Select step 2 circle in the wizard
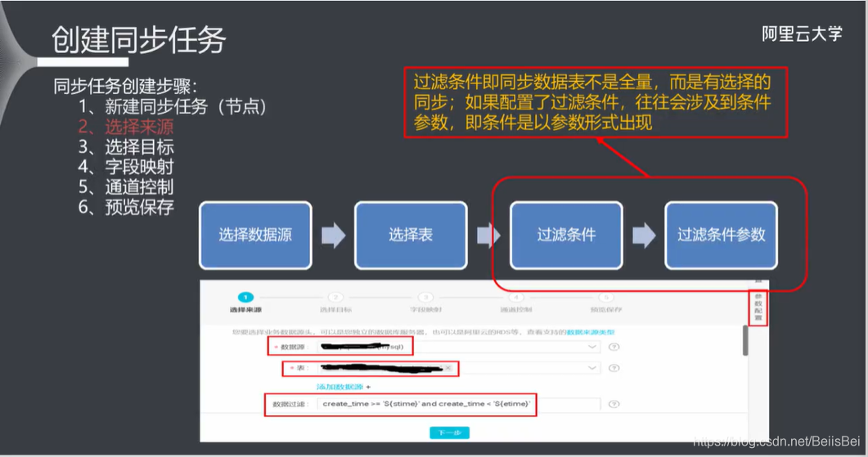Image resolution: width=868 pixels, height=457 pixels. click(x=335, y=297)
